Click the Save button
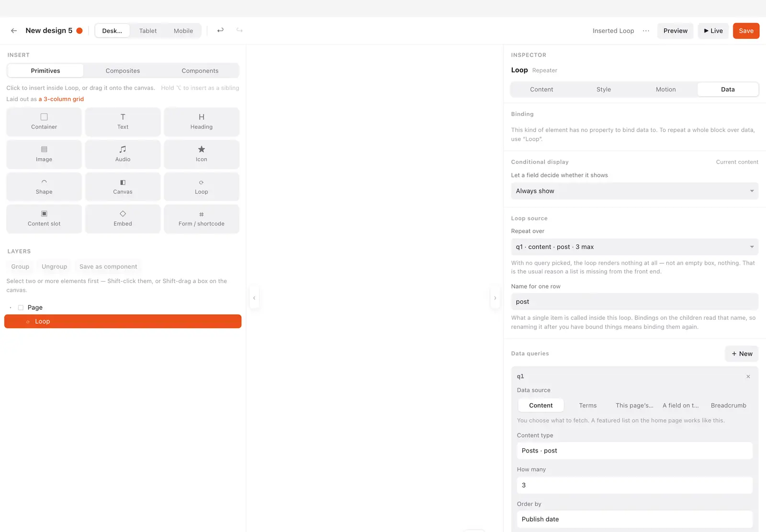 [746, 31]
